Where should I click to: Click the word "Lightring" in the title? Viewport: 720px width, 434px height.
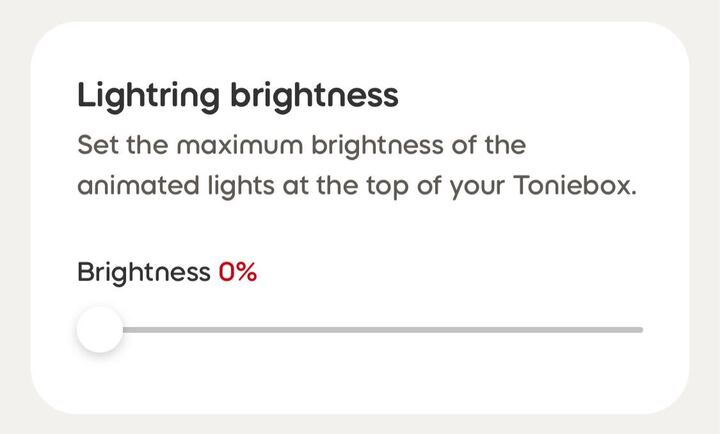coord(150,96)
